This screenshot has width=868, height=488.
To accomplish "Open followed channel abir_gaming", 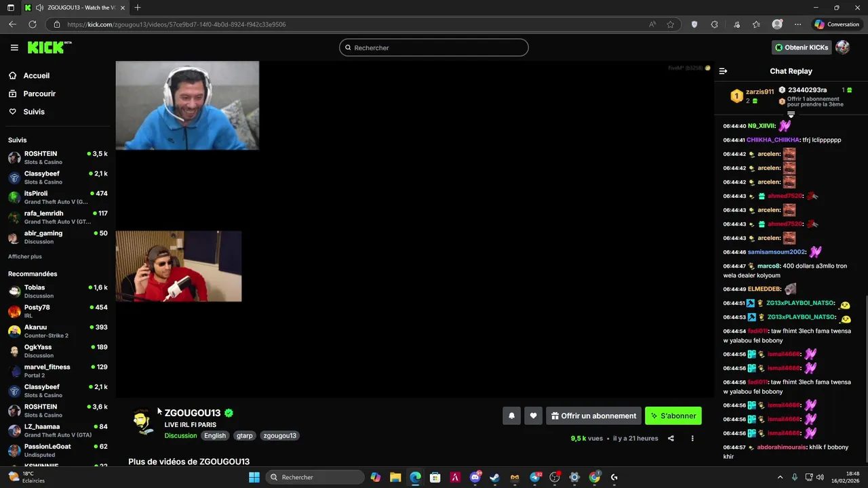I will (x=58, y=237).
